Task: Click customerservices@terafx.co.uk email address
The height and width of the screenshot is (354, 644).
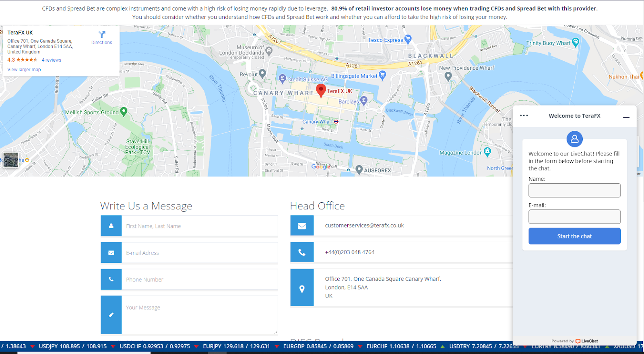Action: (x=364, y=226)
